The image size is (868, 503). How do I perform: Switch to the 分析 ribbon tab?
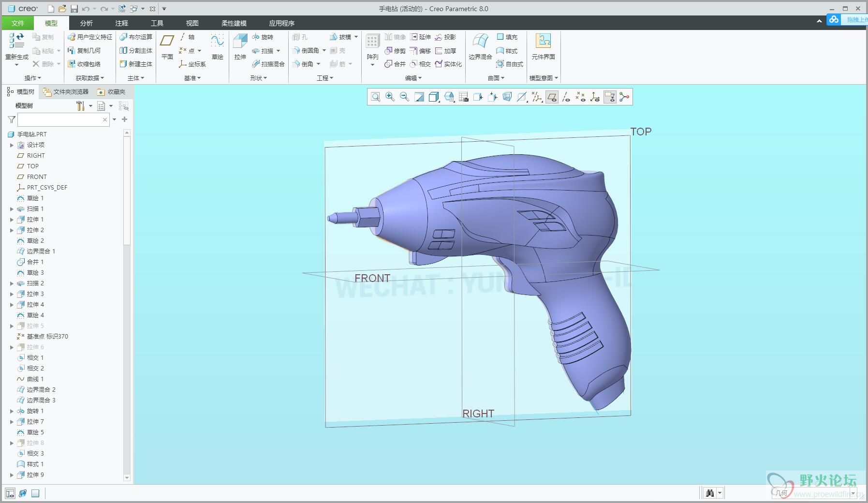(x=87, y=23)
